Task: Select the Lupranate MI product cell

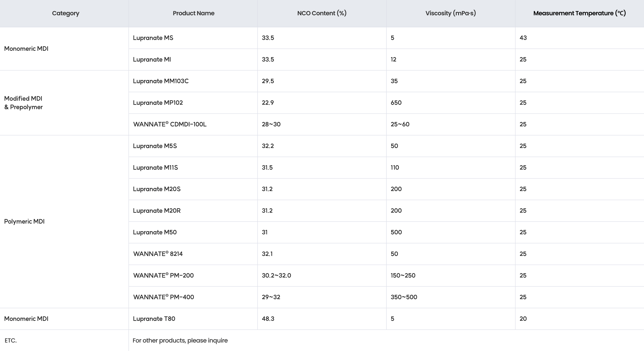Action: pos(152,60)
